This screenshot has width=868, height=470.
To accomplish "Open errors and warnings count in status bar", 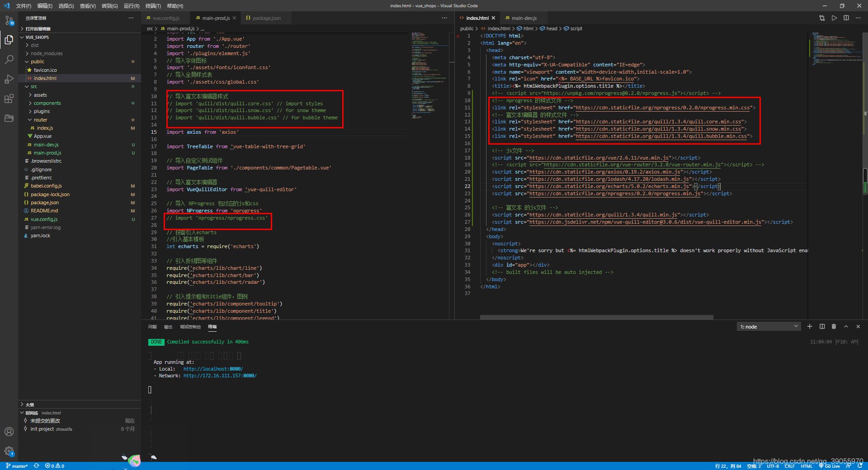I will click(55, 466).
